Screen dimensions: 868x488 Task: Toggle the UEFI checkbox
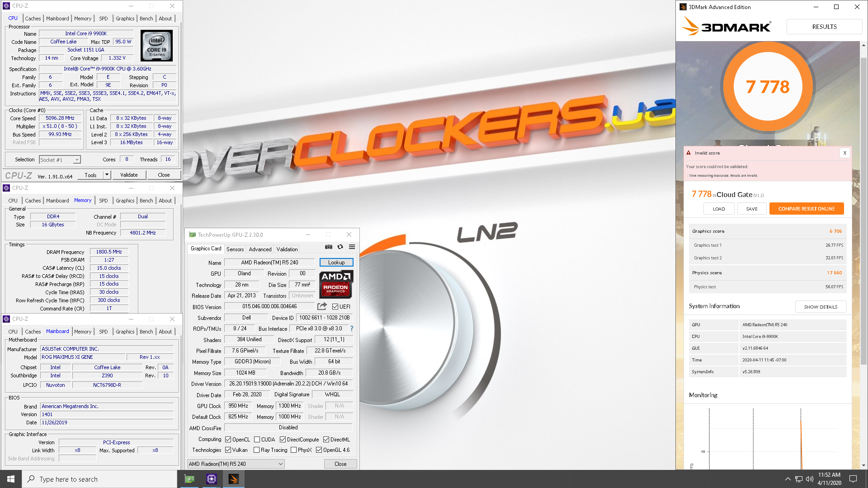tap(335, 306)
